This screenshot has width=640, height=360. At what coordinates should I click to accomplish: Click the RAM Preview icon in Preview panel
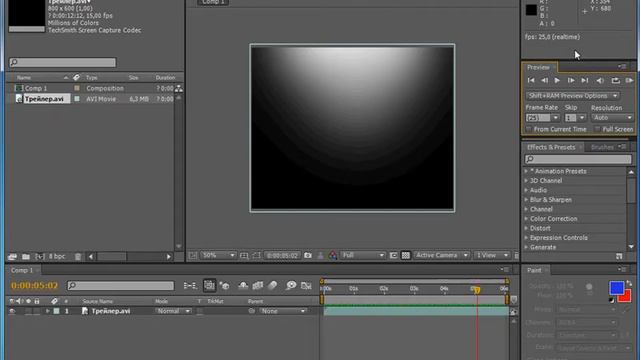point(629,80)
